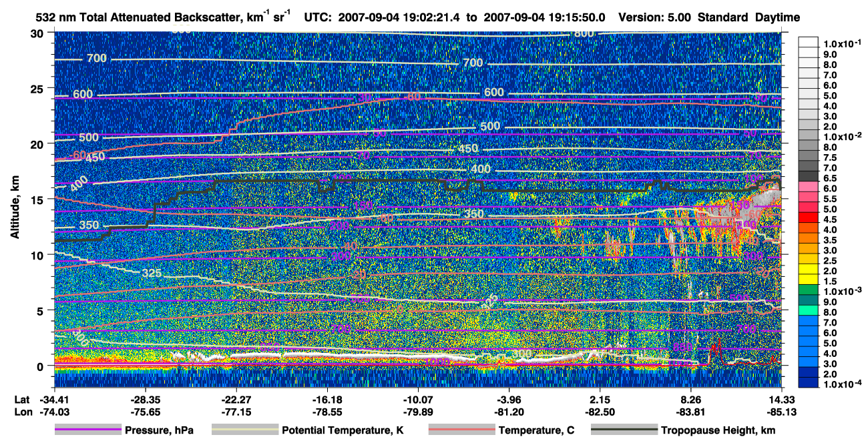
Task: Click the altitude tick label 25
Action: tap(39, 88)
